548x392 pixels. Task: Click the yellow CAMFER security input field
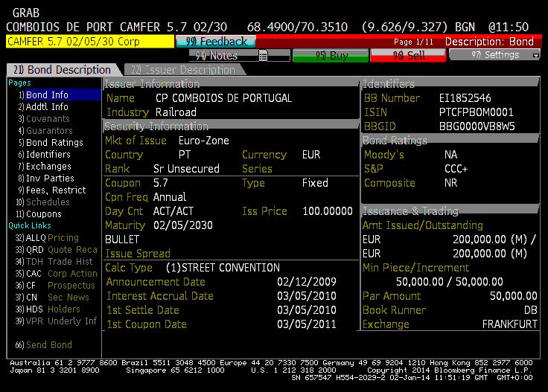coord(90,42)
